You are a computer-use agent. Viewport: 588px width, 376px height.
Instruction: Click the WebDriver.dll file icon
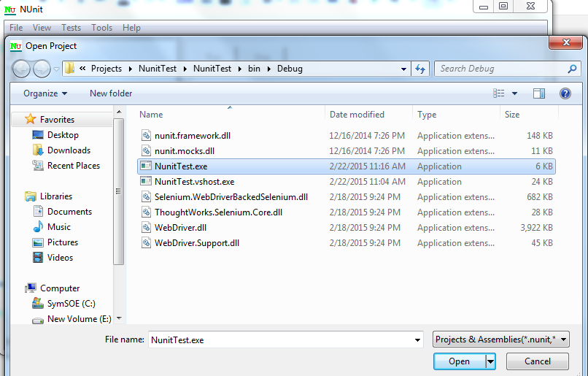pos(146,227)
